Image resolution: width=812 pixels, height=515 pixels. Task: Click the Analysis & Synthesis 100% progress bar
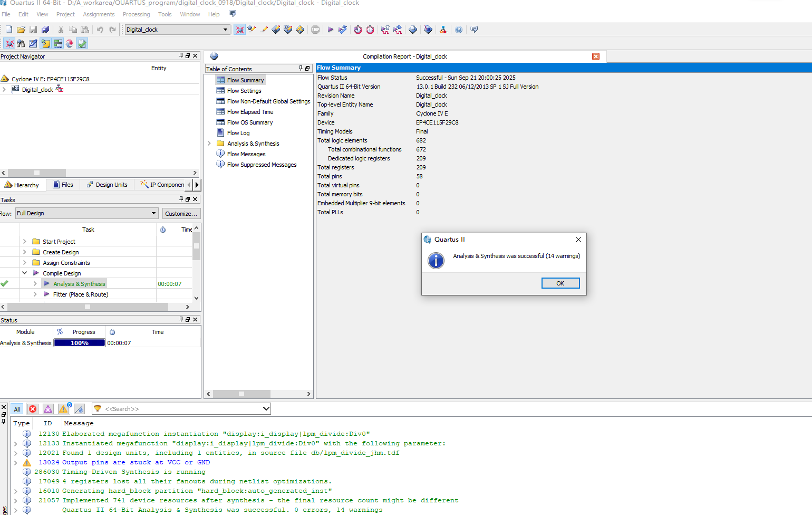(80, 343)
